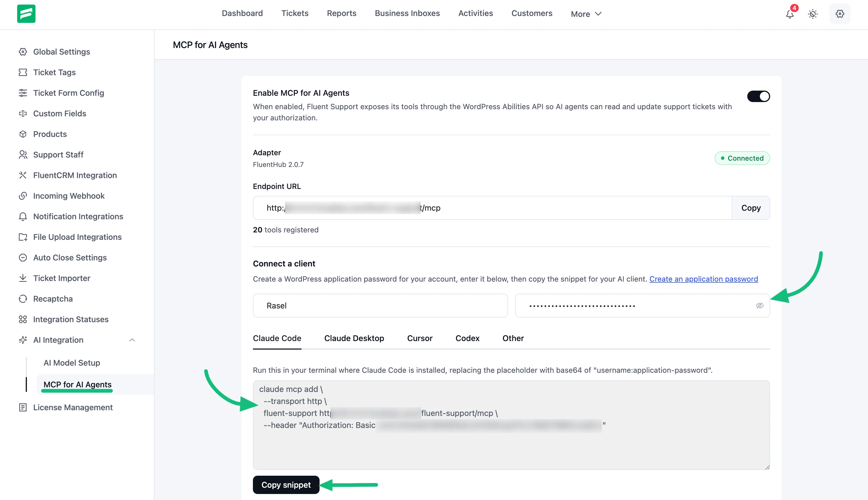
Task: Click the Integration Statuses grid icon
Action: [x=23, y=320]
